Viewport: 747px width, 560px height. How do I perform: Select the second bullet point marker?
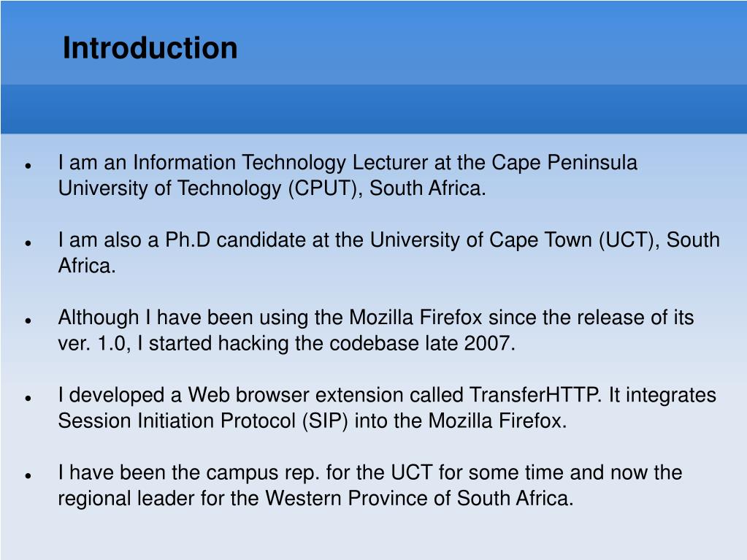tap(28, 243)
